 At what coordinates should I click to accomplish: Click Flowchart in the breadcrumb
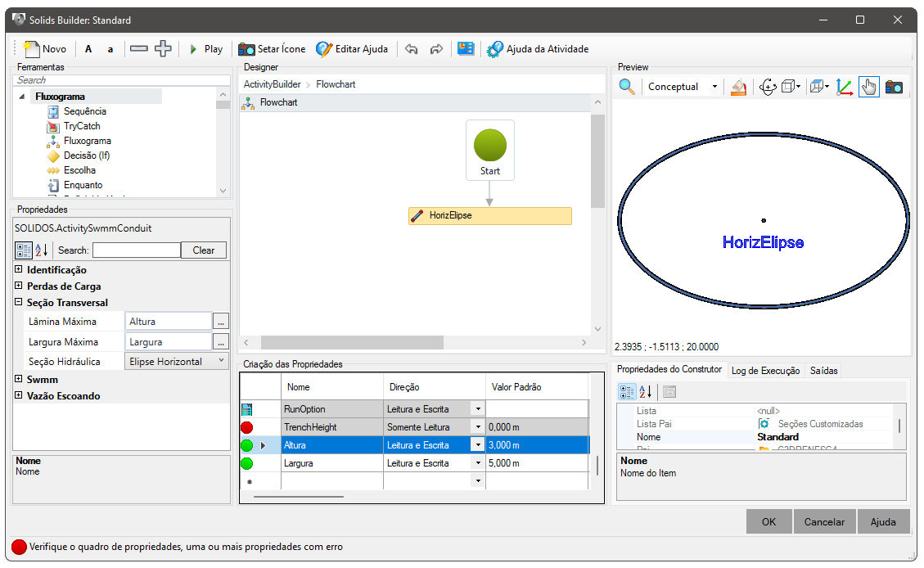[x=336, y=84]
